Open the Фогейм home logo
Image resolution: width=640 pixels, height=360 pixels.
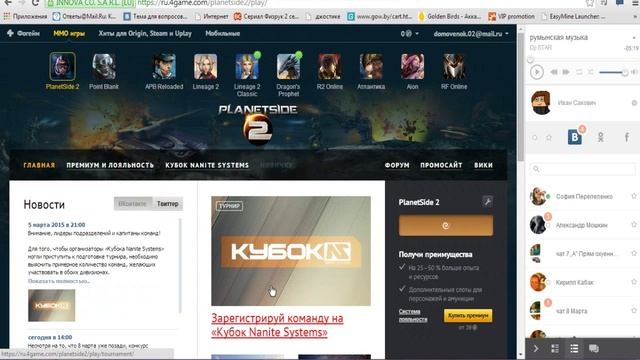coord(23,33)
